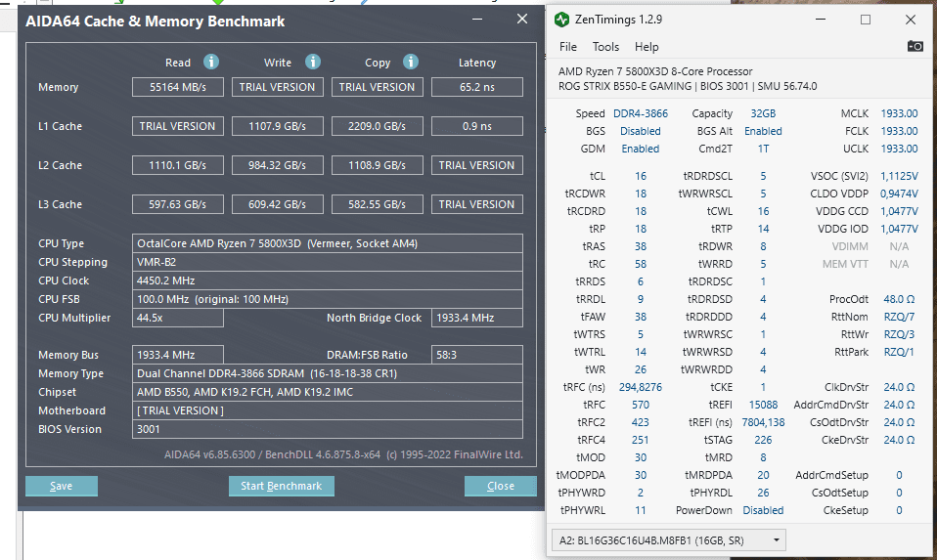Screen dimensions: 937x560
Task: Click the MCLK value 1933.00
Action: (899, 113)
